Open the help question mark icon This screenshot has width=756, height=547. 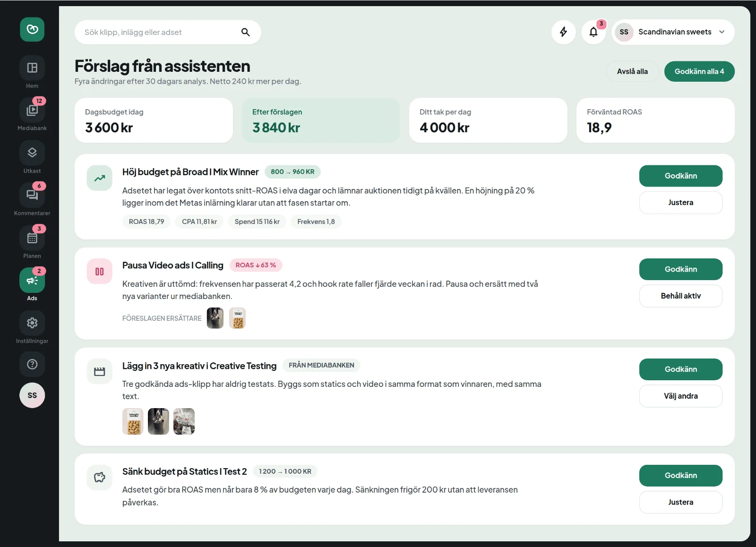[32, 364]
